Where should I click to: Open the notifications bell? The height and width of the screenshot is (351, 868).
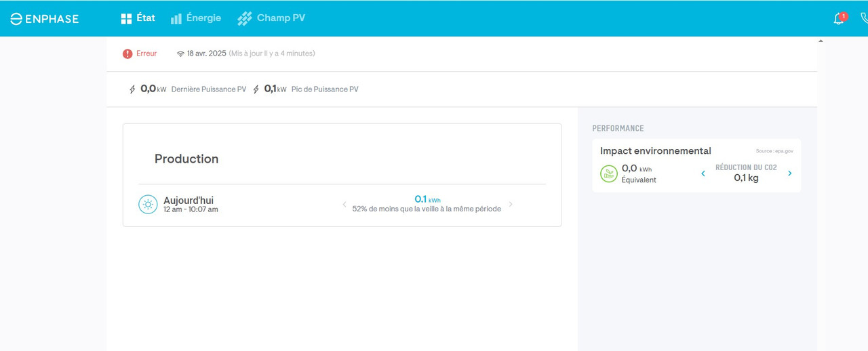(840, 18)
